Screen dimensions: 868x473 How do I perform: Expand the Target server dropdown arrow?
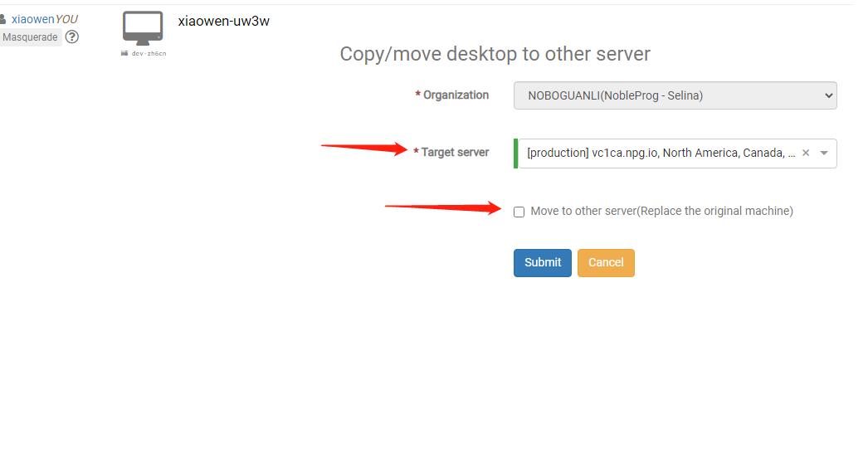click(824, 154)
